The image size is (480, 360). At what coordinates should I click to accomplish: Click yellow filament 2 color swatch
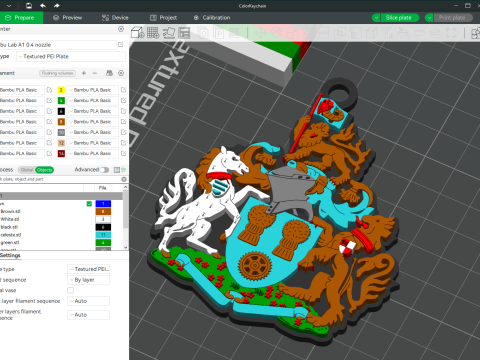click(x=61, y=90)
